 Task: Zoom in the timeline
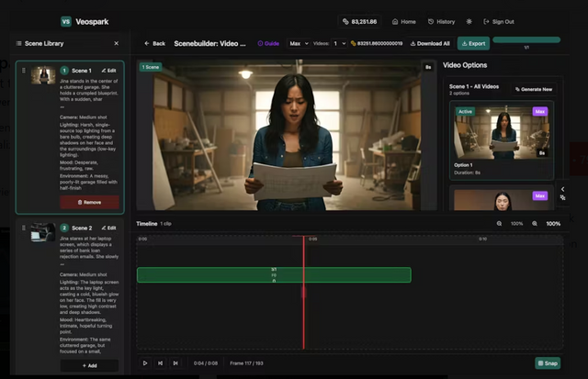click(535, 224)
